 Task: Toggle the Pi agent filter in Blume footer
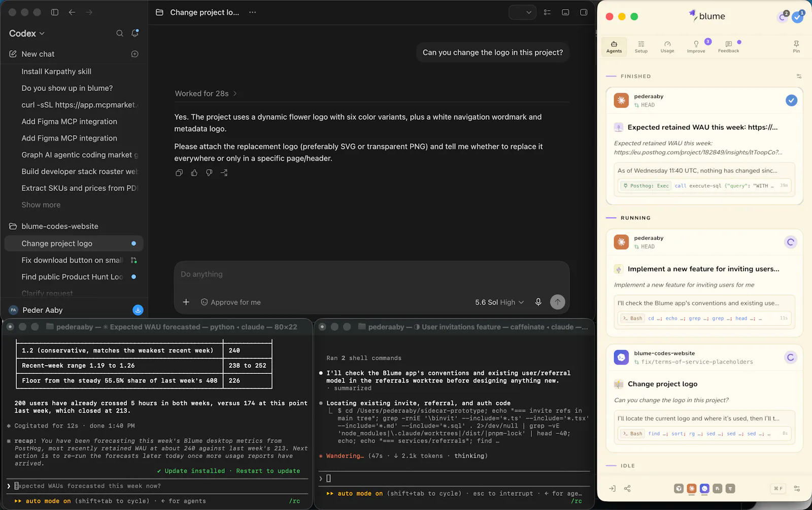[718, 489]
